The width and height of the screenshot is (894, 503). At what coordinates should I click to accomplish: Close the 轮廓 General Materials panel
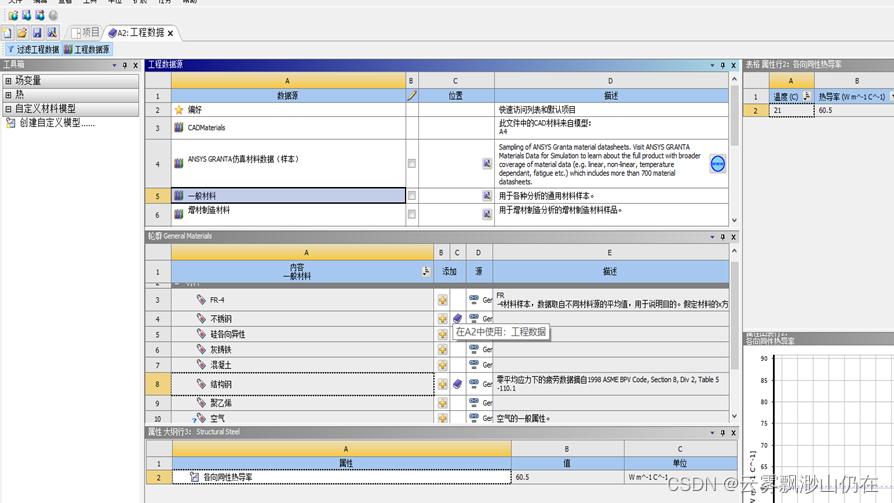734,237
